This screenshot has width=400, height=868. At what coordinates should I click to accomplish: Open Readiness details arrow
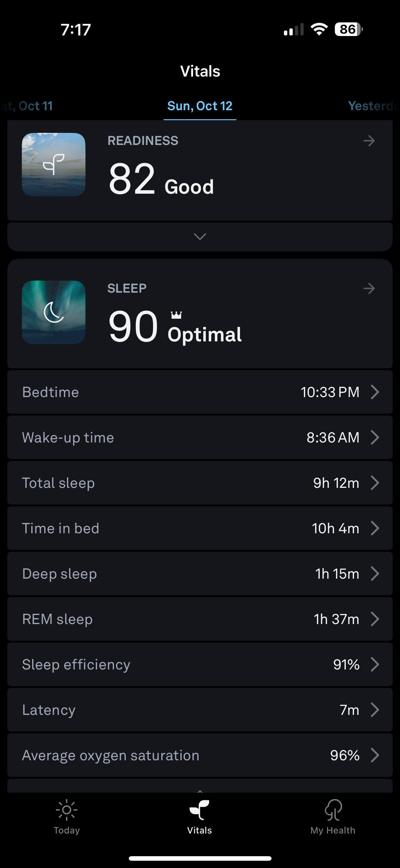(x=369, y=141)
